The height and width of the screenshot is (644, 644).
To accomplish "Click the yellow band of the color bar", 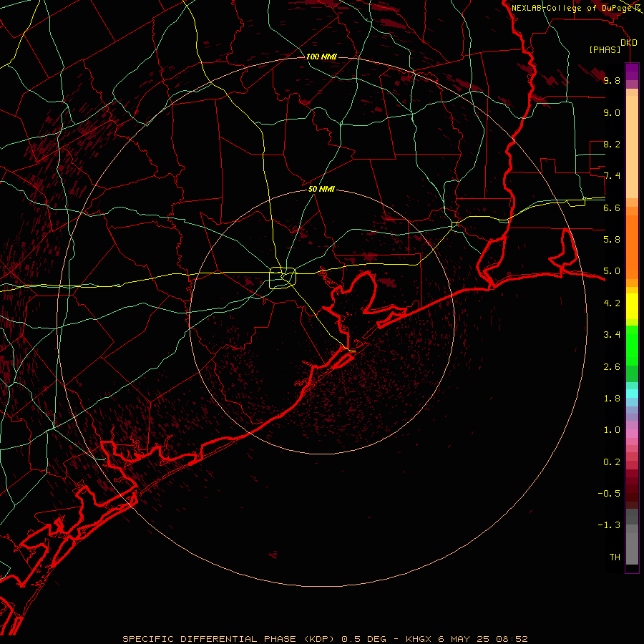I will (632, 306).
